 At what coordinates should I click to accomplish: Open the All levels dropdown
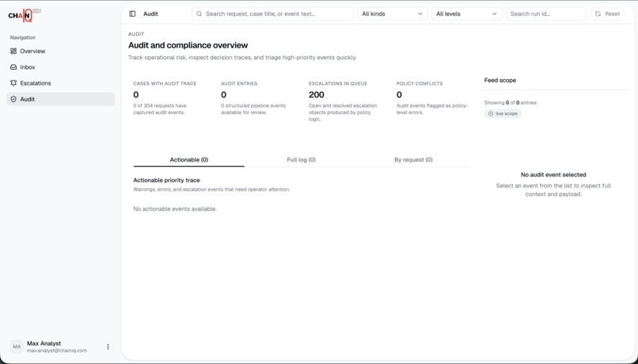point(467,13)
